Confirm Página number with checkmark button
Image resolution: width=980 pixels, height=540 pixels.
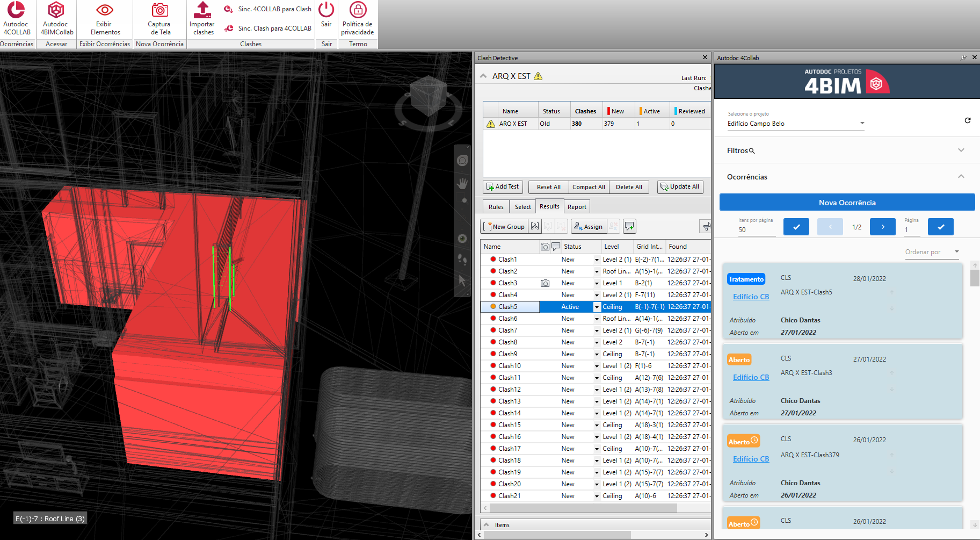click(x=941, y=227)
